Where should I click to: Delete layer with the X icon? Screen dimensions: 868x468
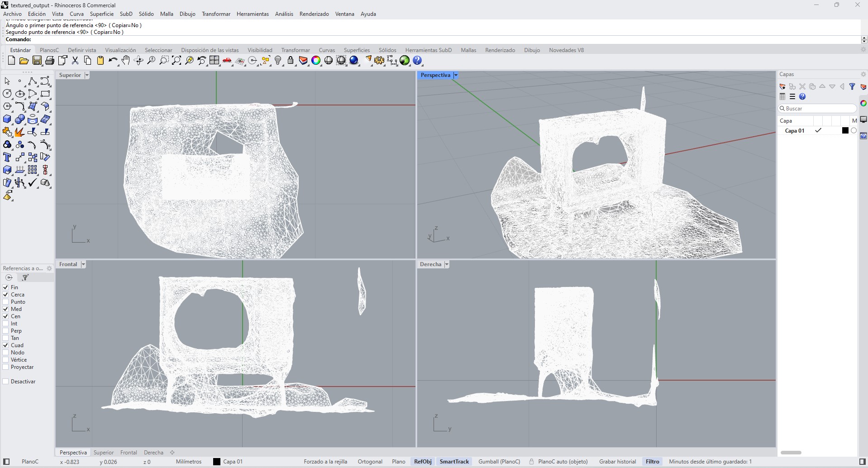[802, 86]
